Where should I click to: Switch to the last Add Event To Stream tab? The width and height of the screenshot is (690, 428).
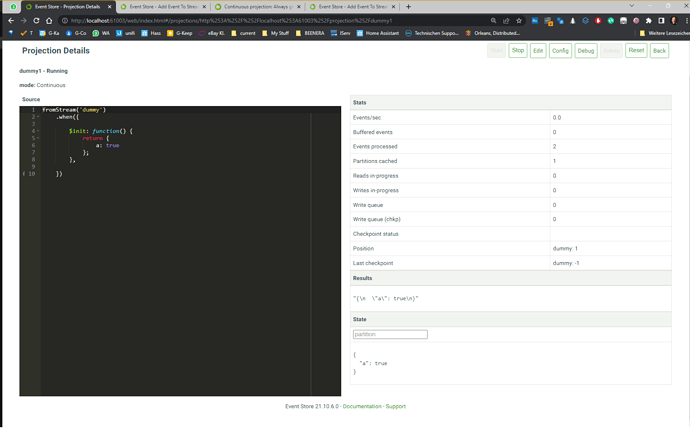pos(352,7)
